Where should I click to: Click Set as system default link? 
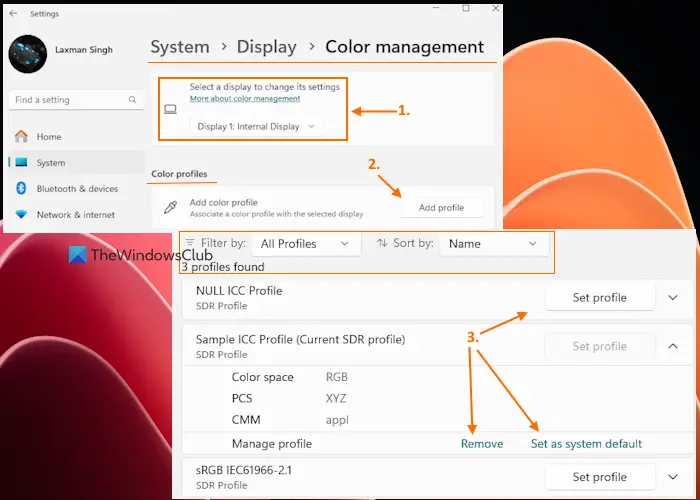[x=586, y=443]
